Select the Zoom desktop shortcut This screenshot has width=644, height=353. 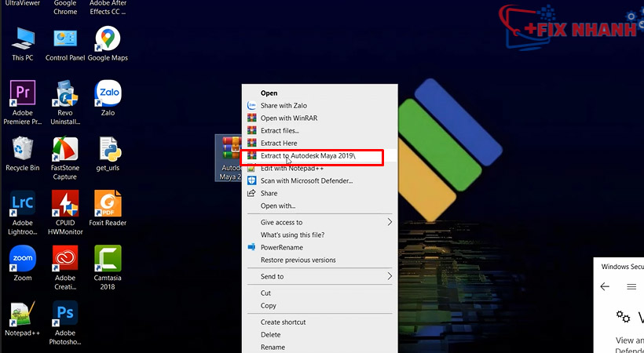[x=23, y=264]
